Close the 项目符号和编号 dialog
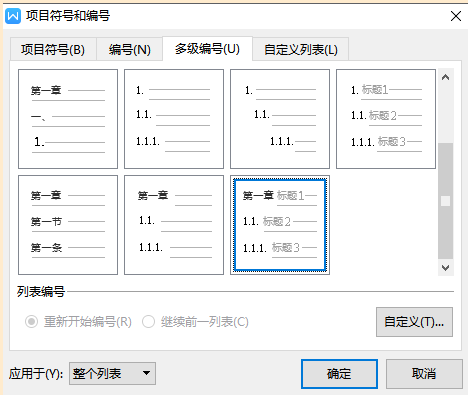 pyautogui.click(x=456, y=16)
